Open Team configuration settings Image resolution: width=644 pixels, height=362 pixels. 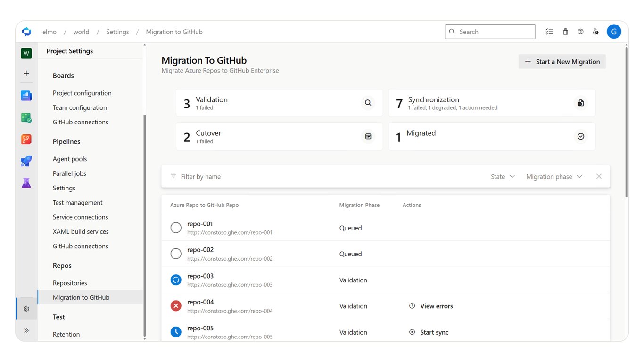80,107
